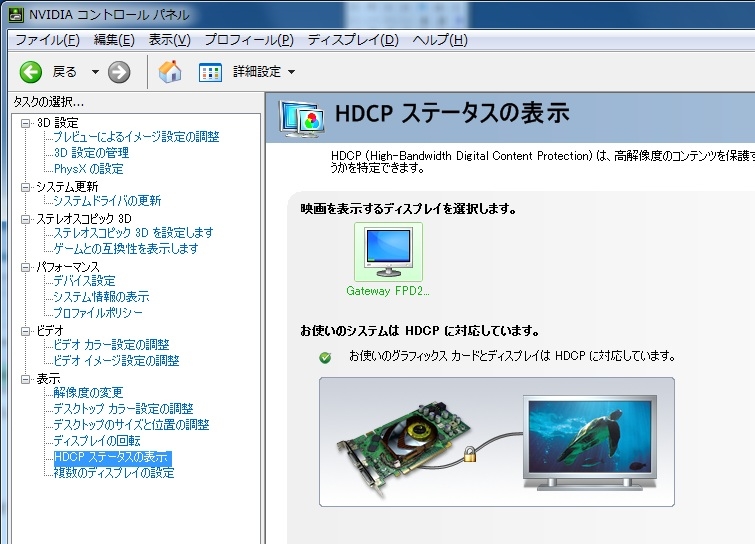Open デスクトップ カラー設定の調整 link
Image resolution: width=755 pixels, height=544 pixels.
click(x=123, y=409)
